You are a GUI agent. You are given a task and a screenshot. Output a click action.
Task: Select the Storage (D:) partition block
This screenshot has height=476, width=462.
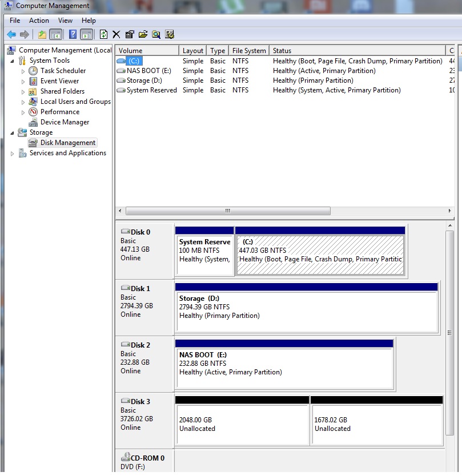click(307, 307)
